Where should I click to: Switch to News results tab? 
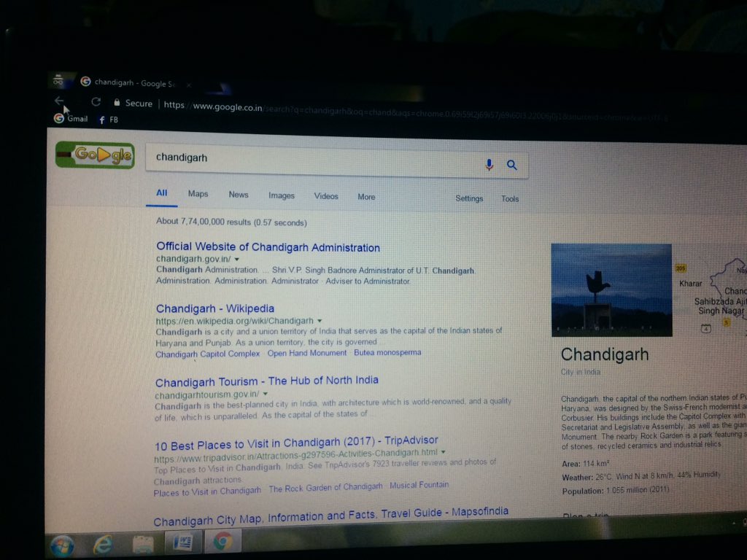239,195
